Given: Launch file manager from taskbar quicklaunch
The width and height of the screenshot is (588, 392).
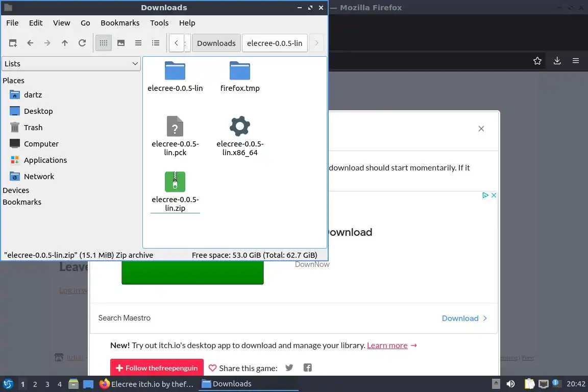Looking at the screenshot, I should pos(73,384).
